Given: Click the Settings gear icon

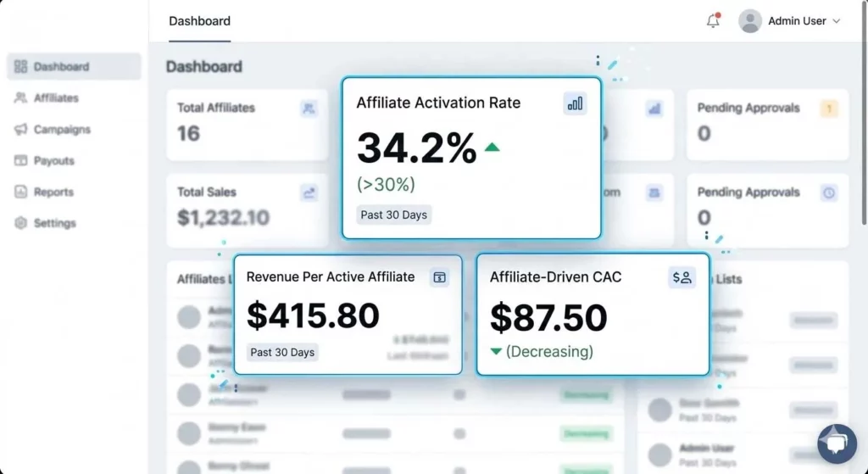Looking at the screenshot, I should coord(20,223).
